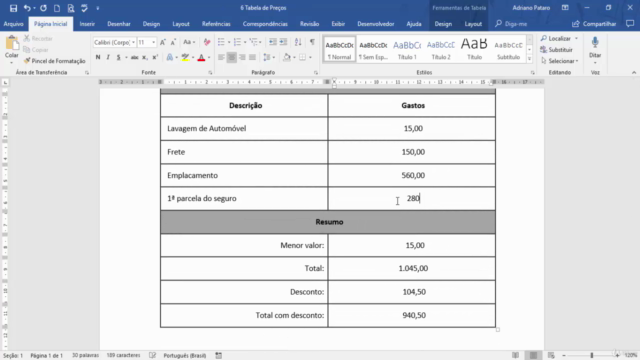Open comments pane icon top right
This screenshot has width=640, height=360.
pos(630,24)
